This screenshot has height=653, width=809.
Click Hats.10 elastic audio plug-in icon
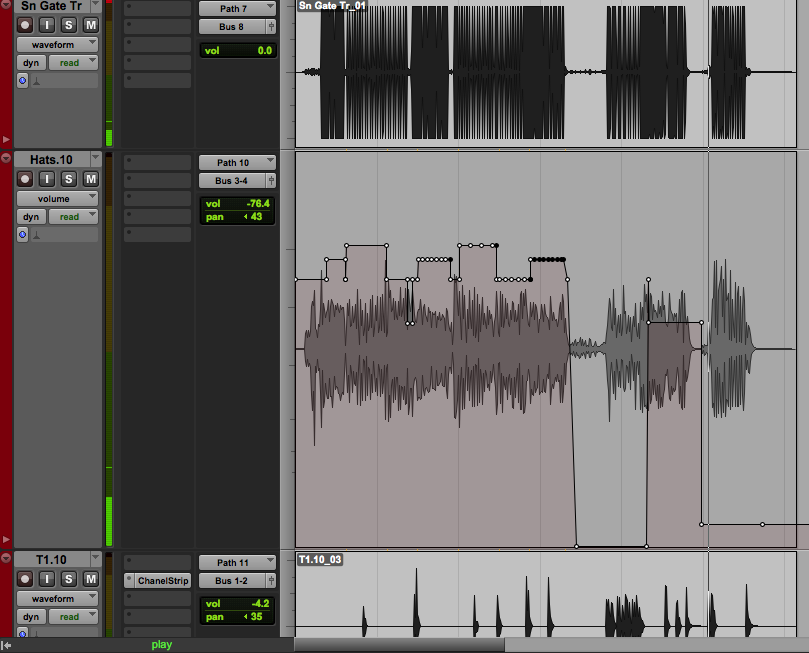[37, 235]
